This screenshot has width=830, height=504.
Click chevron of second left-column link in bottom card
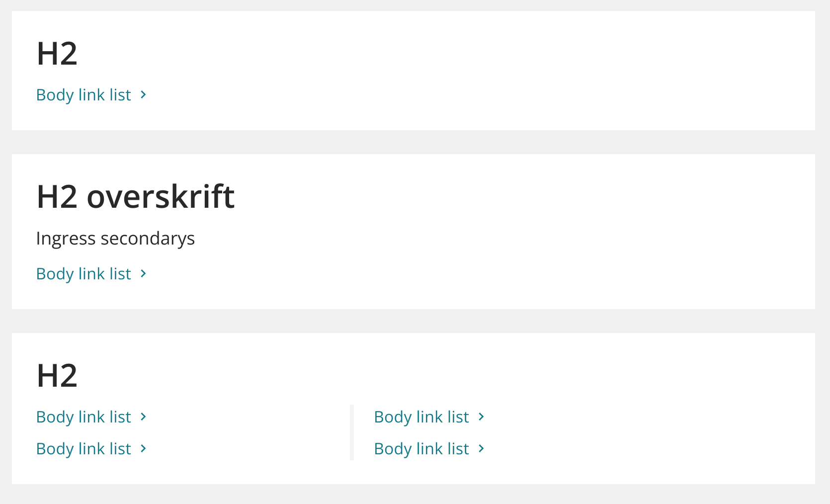[x=143, y=448]
